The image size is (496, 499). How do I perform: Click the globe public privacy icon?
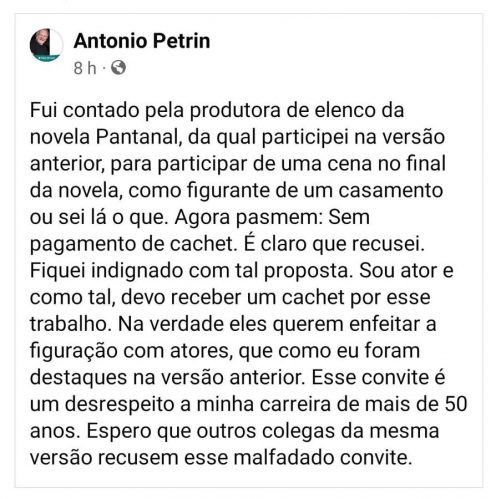[118, 68]
